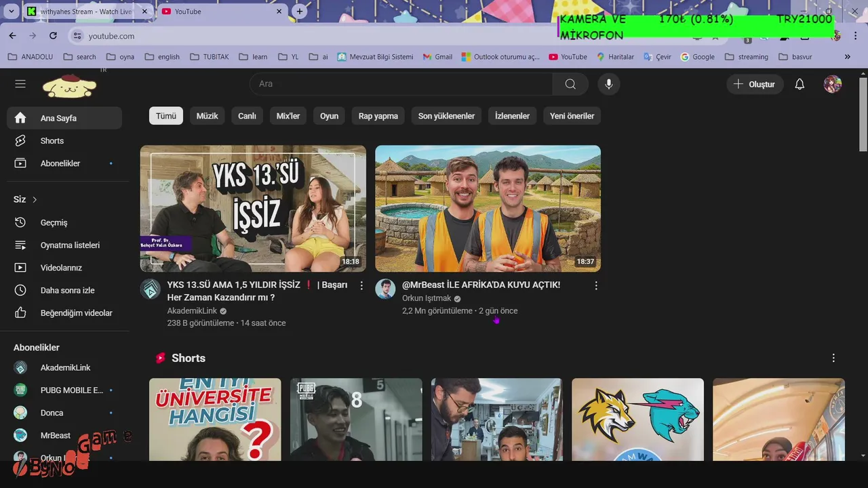Select the Rap yapma chip

(x=378, y=116)
